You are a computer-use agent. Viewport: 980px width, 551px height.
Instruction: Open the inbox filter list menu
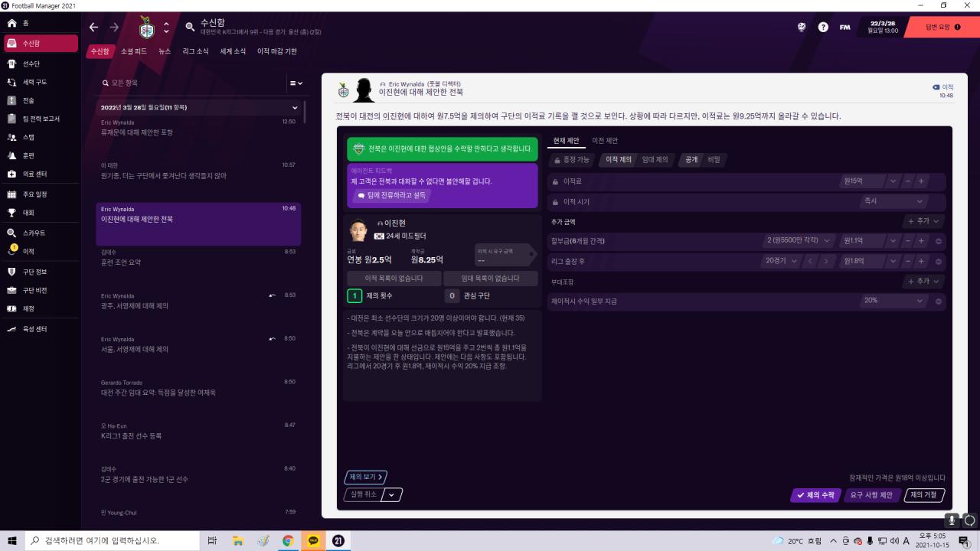tap(296, 83)
